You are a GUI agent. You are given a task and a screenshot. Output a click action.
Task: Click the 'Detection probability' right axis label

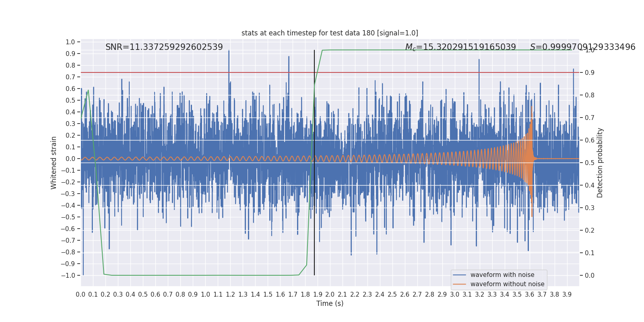tap(600, 163)
